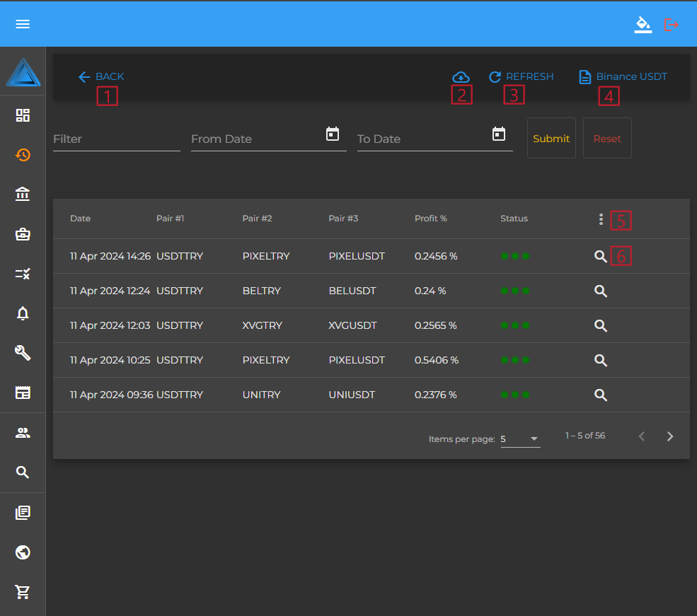The width and height of the screenshot is (697, 616).
Task: Select the orange history icon in sidebar
Action: tap(23, 154)
